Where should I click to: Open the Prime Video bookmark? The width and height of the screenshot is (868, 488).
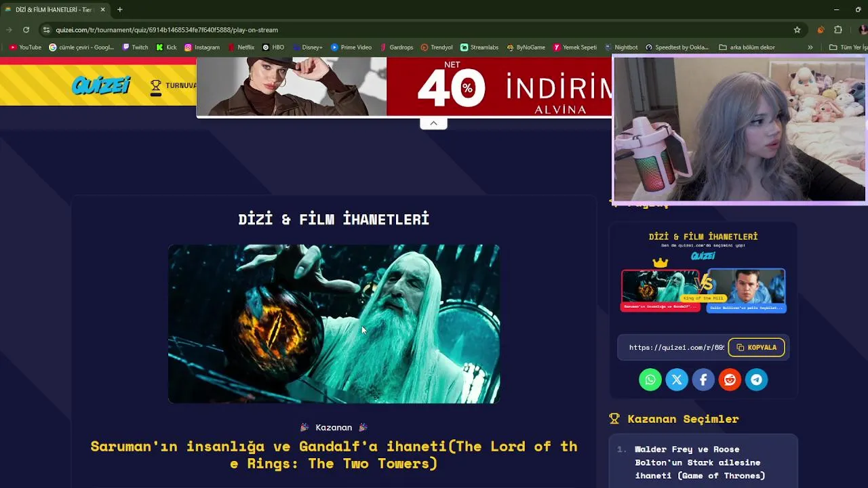pos(351,47)
